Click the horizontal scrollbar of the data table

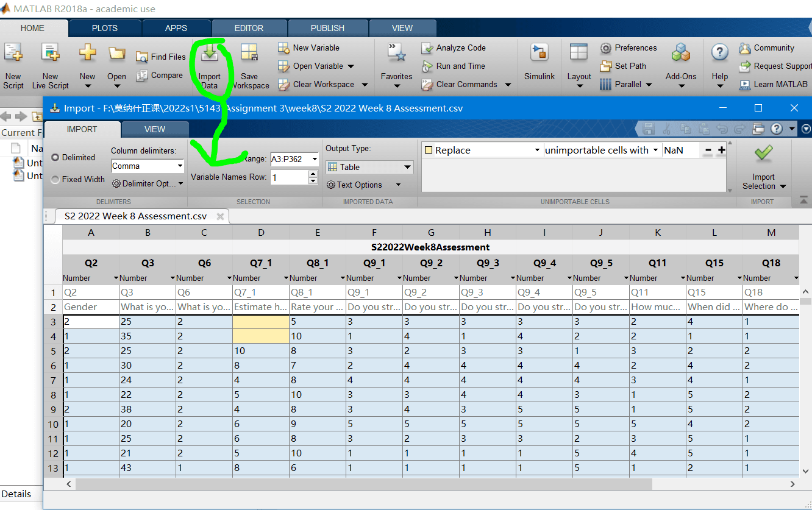364,484
